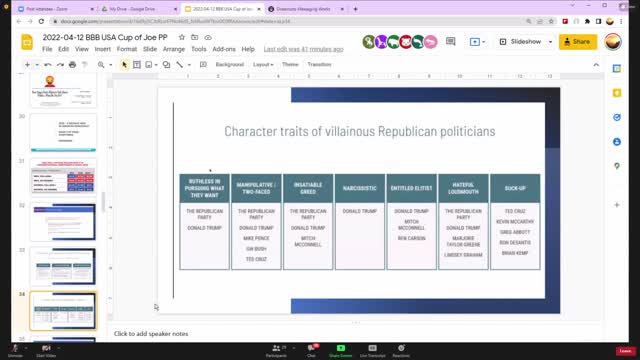
Task: Open the Tasks side panel icon
Action: point(617,118)
